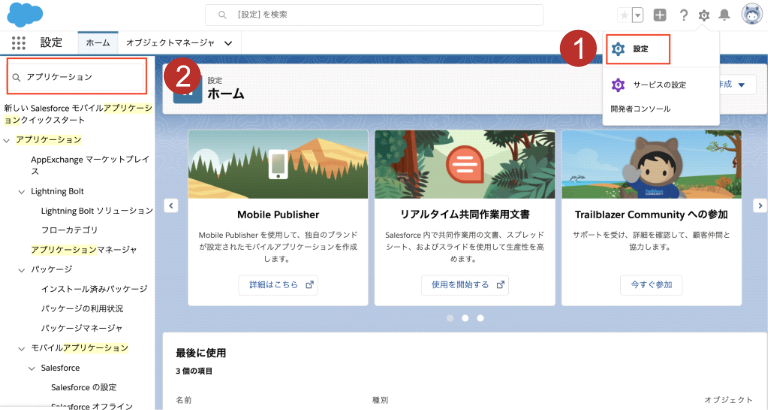Click the favorites star icon
Image resolution: width=768 pixels, height=410 pixels.
(x=624, y=15)
